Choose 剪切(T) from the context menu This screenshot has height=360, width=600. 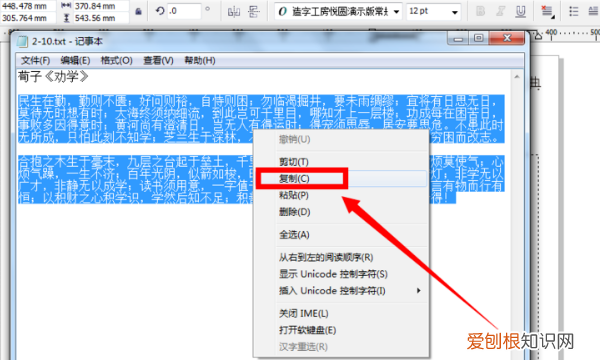coord(341,162)
